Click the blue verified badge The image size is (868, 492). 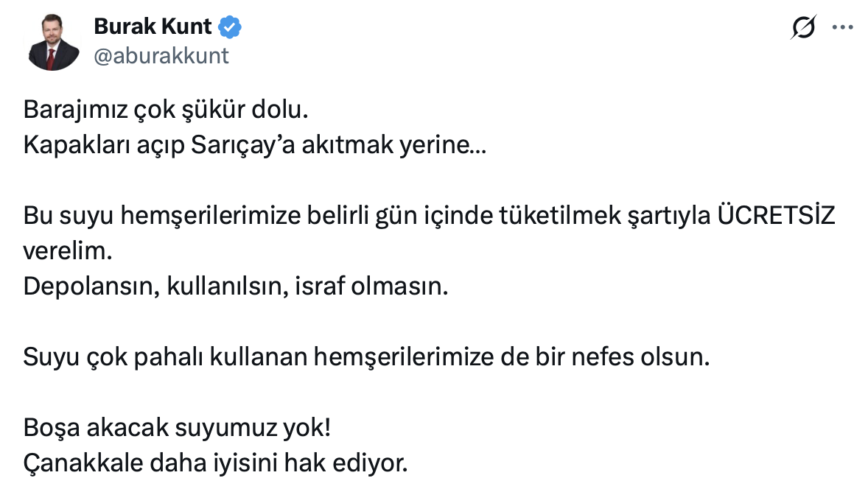point(231,28)
